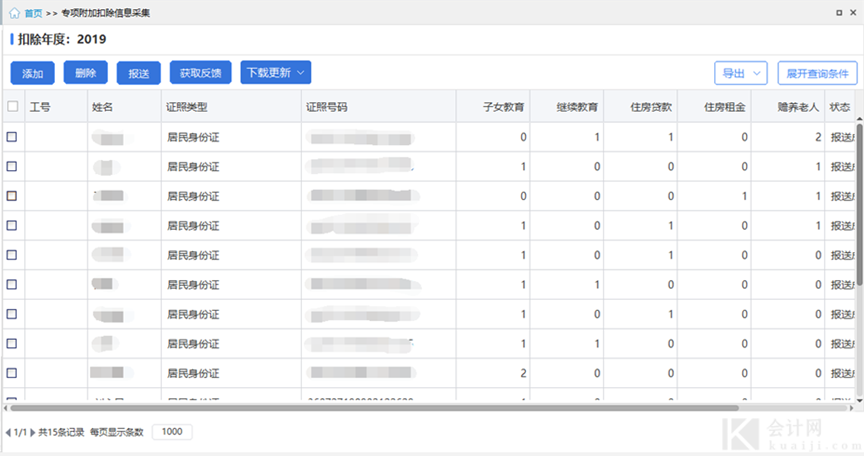Select the third row's checkbox
The image size is (864, 456).
(12, 196)
